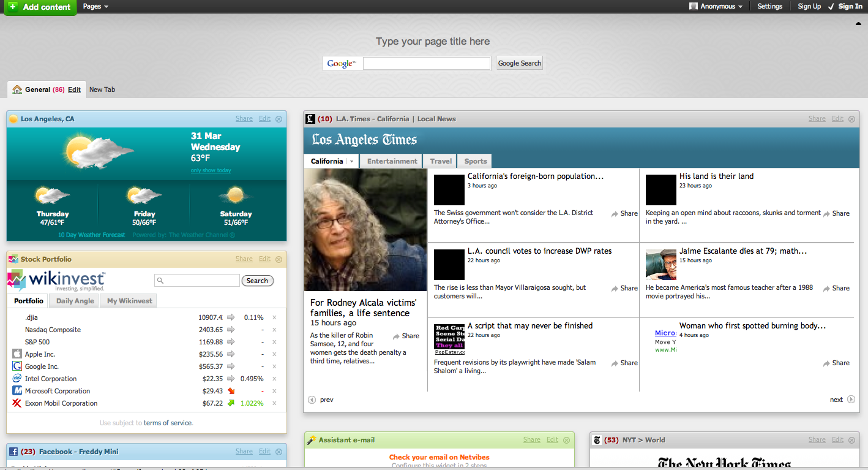Image resolution: width=868 pixels, height=470 pixels.
Task: Open Settings in the top bar
Action: click(770, 7)
